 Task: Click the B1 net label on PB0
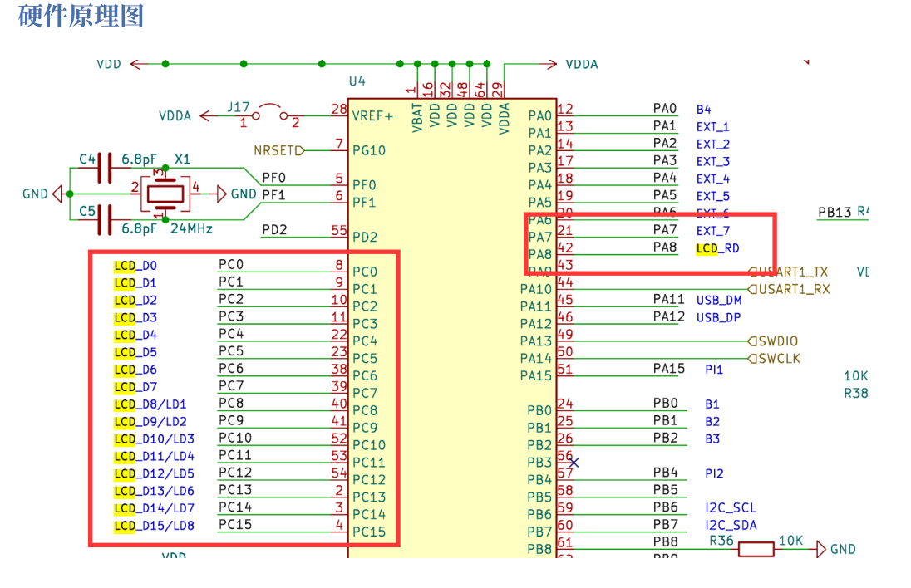tap(712, 404)
